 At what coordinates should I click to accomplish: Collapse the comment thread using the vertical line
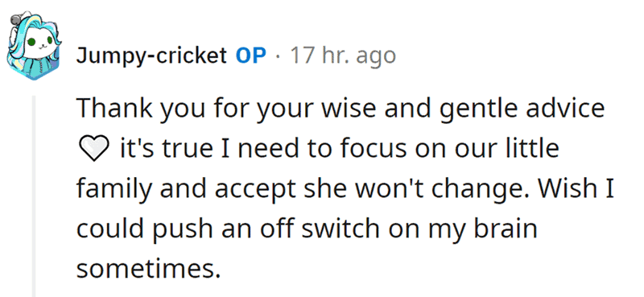point(34,196)
